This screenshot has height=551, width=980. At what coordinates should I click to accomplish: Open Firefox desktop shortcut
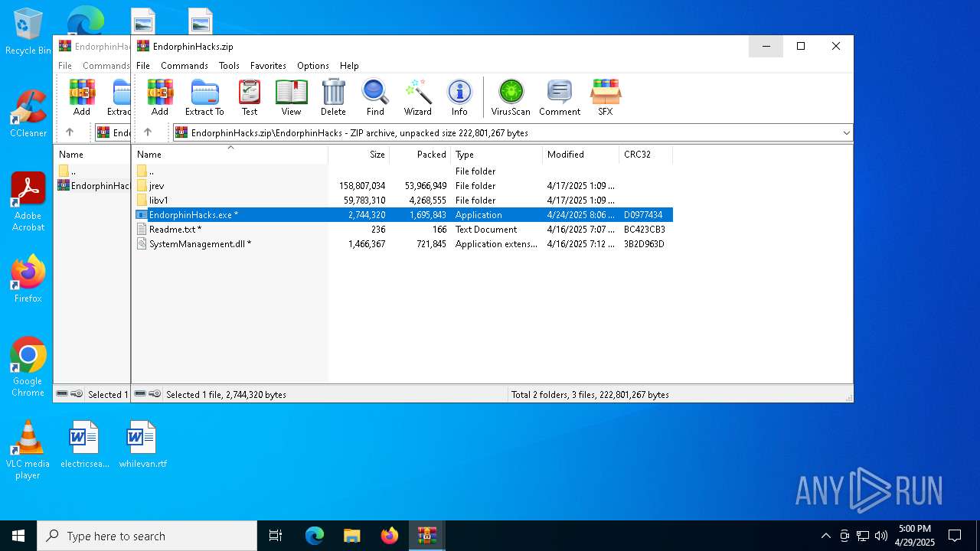coord(28,279)
